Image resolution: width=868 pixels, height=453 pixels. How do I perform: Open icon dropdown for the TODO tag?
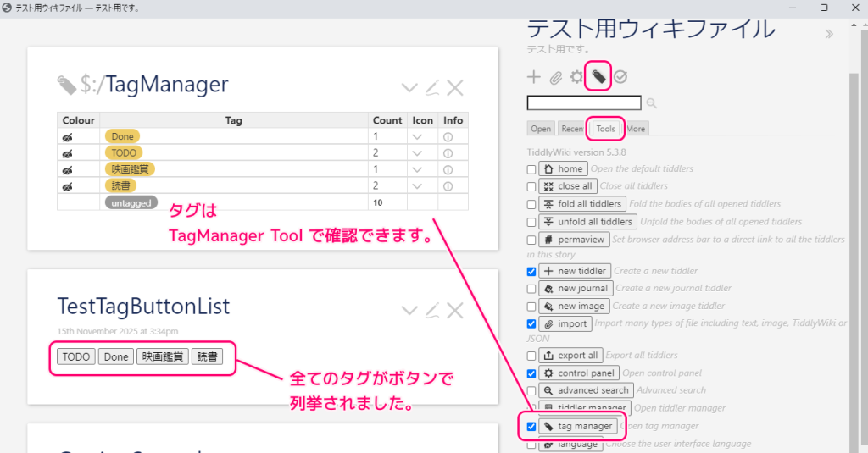(417, 153)
